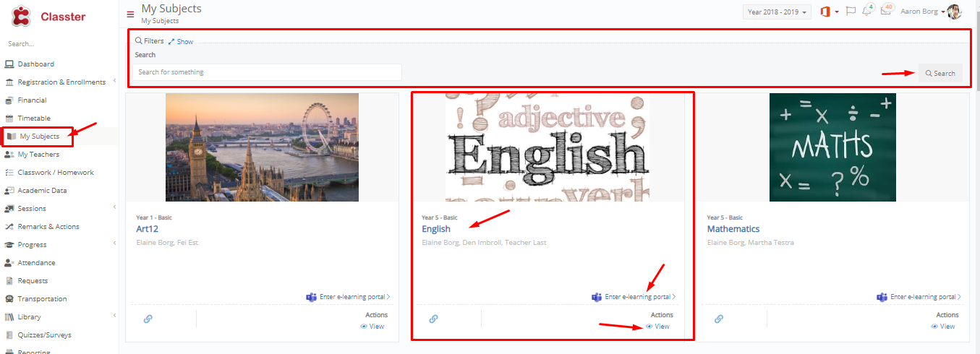Enter e-learning portal for English
The height and width of the screenshot is (354, 980).
(639, 297)
